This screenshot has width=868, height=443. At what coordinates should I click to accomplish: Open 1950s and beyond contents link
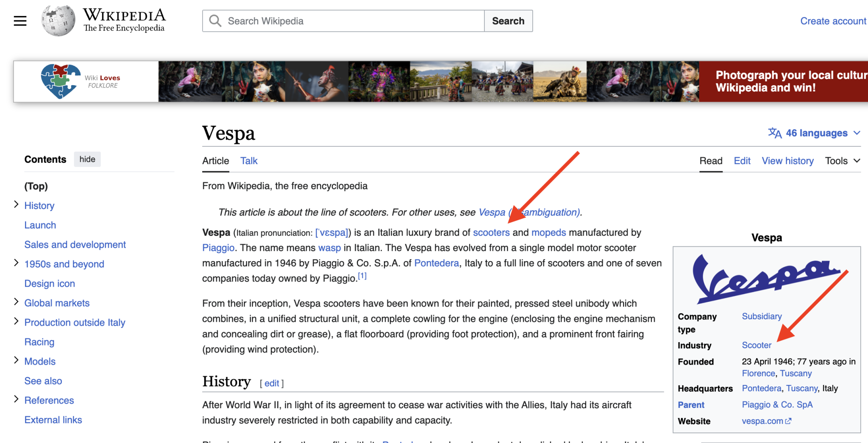pyautogui.click(x=64, y=264)
